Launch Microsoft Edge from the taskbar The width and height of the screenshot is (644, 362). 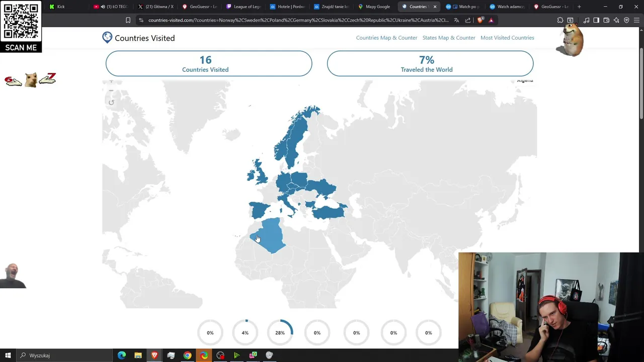[122, 355]
